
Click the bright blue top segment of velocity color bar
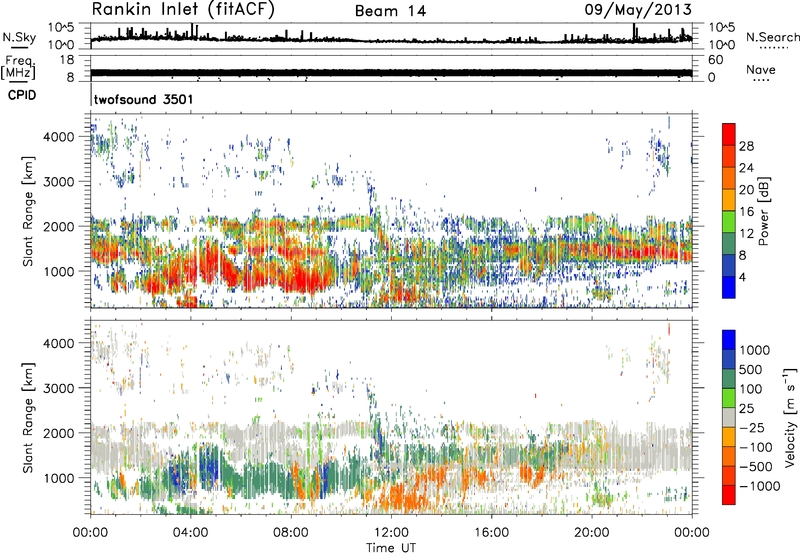click(729, 340)
